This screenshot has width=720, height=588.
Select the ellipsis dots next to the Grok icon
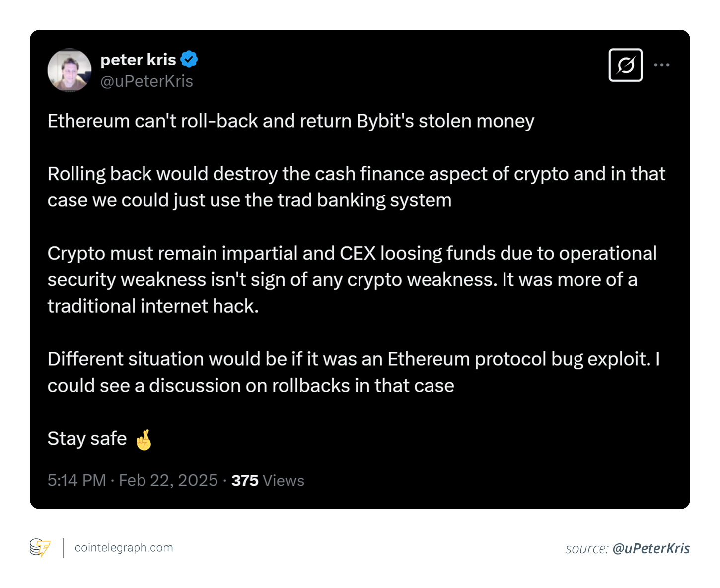[x=661, y=65]
